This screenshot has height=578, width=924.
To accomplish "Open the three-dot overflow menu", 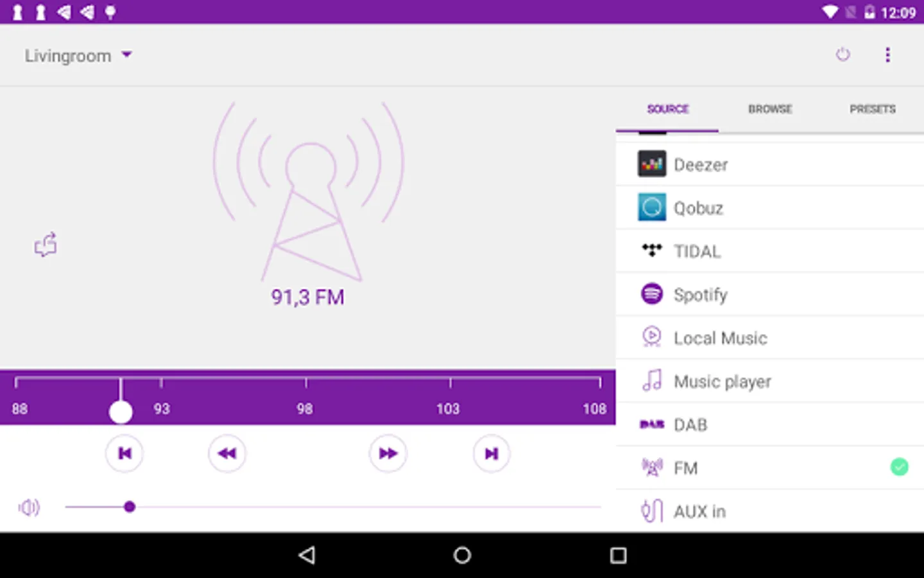I will 888,55.
